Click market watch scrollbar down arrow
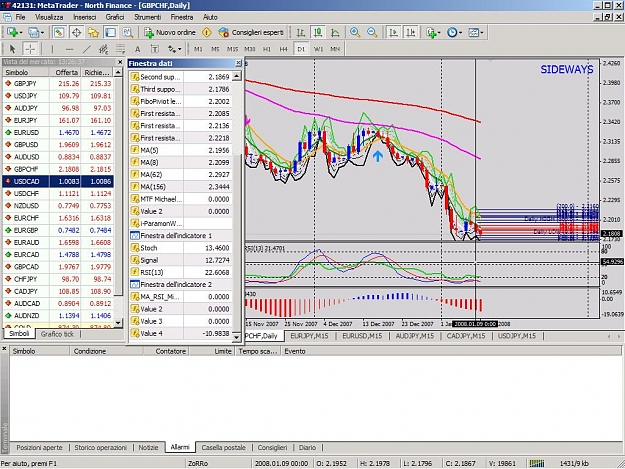This screenshot has width=625, height=469. (x=118, y=323)
